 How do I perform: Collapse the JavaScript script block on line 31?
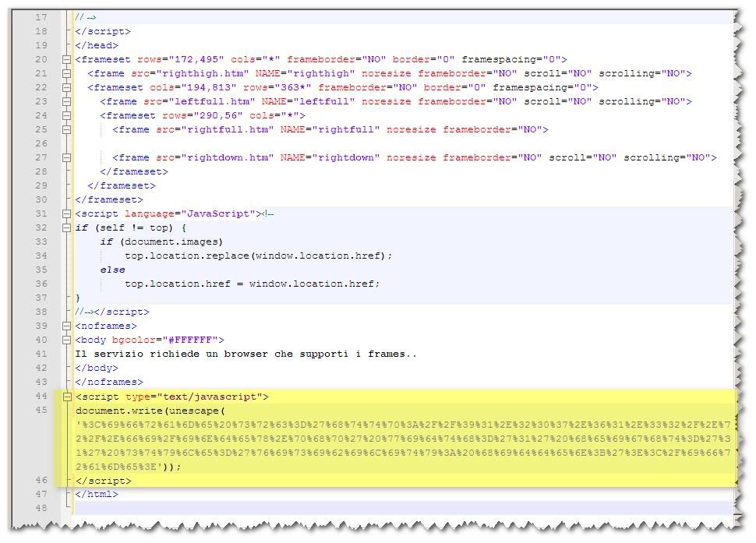tap(67, 213)
